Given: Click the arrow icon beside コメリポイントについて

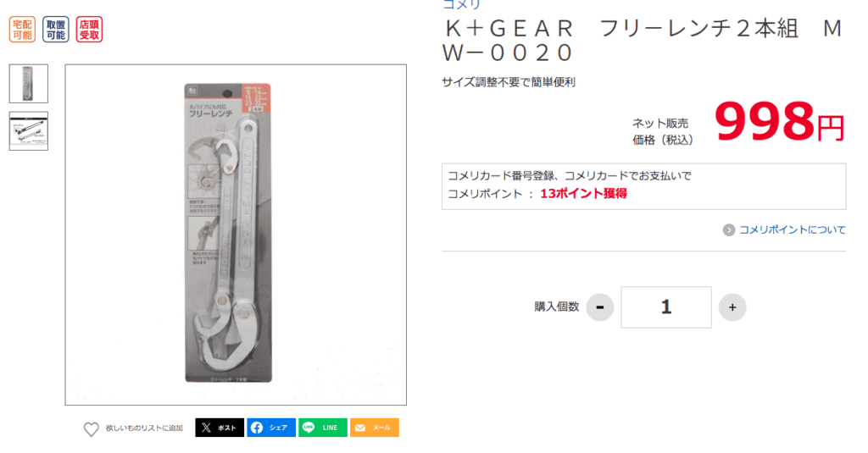Looking at the screenshot, I should [728, 229].
